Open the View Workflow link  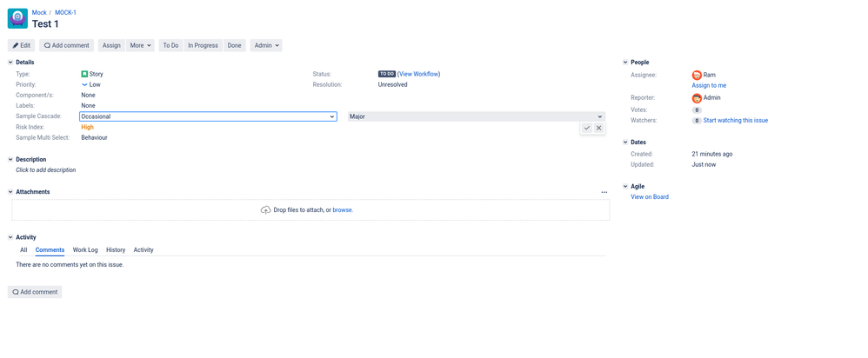coord(418,74)
